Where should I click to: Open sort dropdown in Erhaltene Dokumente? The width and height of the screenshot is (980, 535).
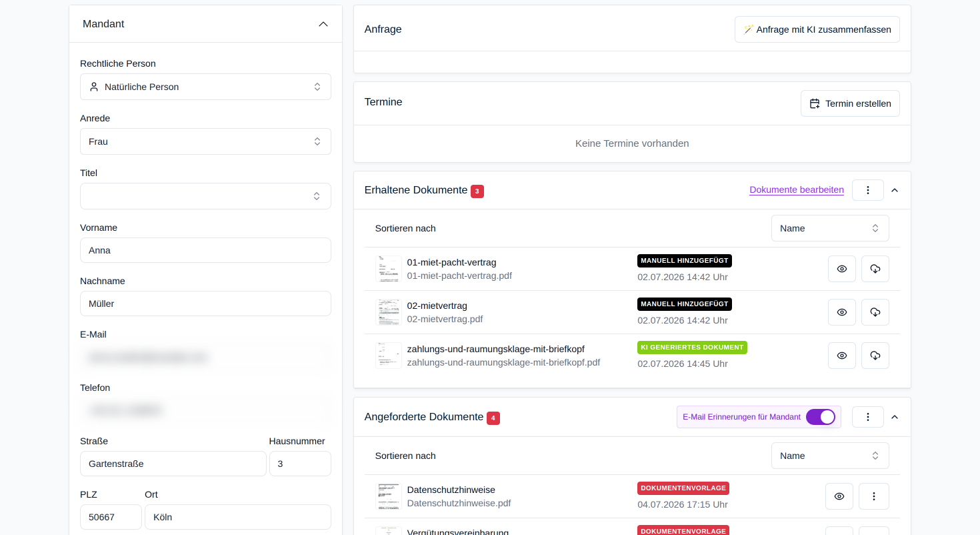click(x=830, y=228)
